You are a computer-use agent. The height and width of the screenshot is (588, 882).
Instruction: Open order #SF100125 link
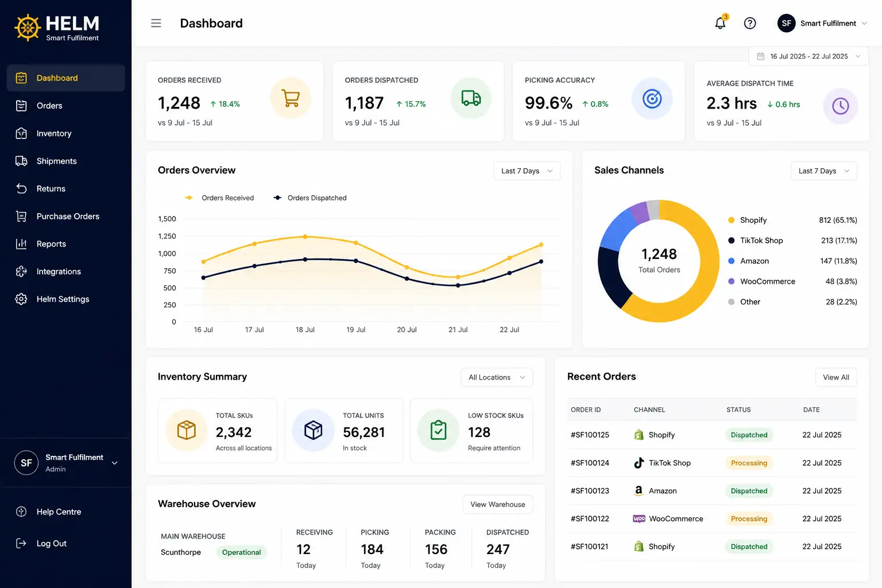590,435
